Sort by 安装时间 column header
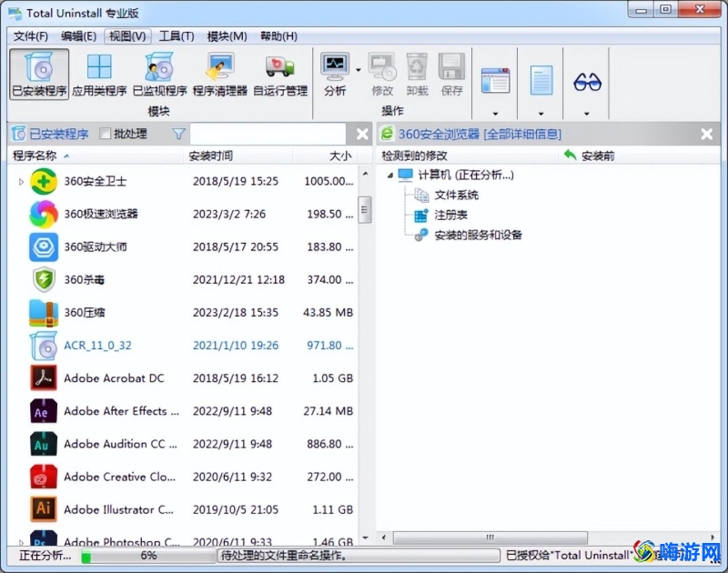728x573 pixels. click(x=238, y=156)
